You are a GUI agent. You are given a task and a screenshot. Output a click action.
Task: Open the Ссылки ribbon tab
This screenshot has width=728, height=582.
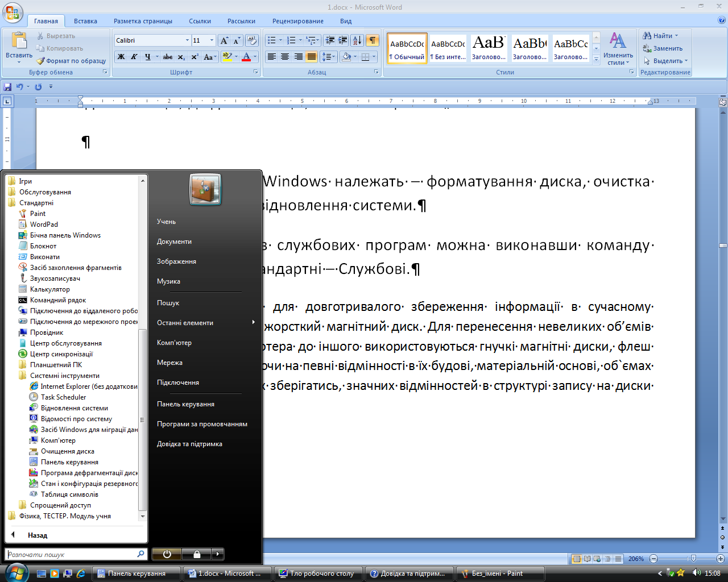pyautogui.click(x=200, y=21)
